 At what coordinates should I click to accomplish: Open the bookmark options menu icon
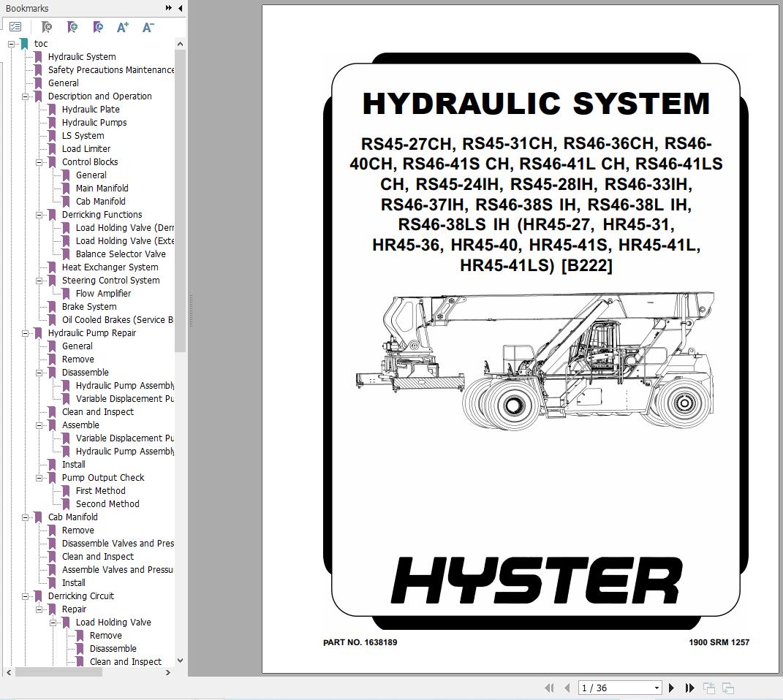click(15, 27)
